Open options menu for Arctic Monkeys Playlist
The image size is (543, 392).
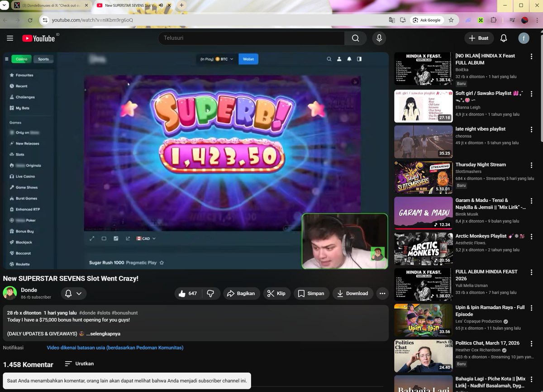pyautogui.click(x=531, y=236)
